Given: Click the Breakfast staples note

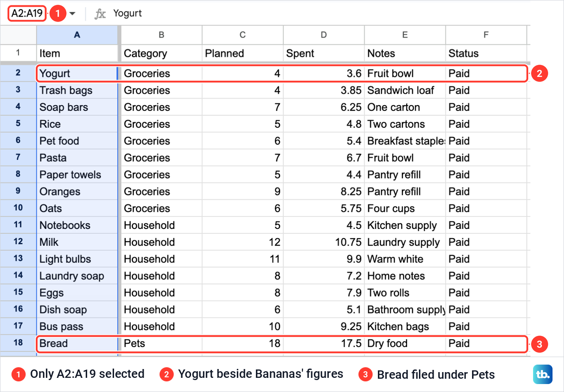Looking at the screenshot, I should coord(405,141).
